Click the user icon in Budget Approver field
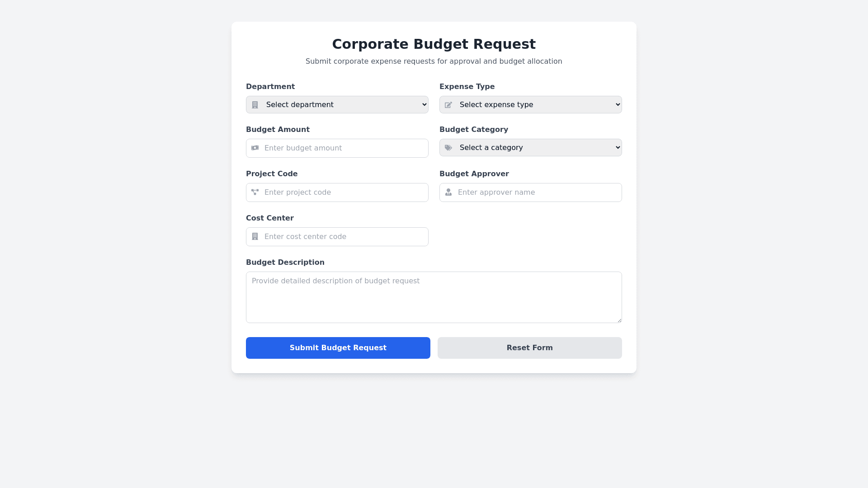This screenshot has width=868, height=488. tap(448, 192)
